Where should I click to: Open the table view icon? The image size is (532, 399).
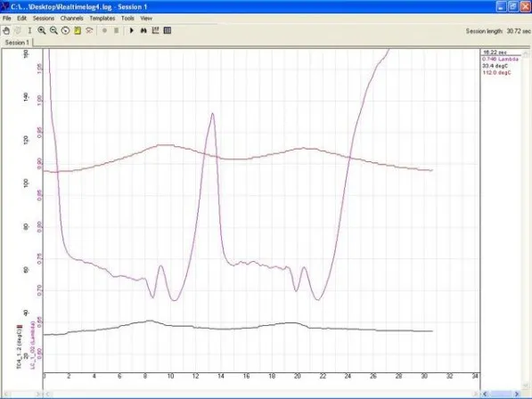click(168, 31)
